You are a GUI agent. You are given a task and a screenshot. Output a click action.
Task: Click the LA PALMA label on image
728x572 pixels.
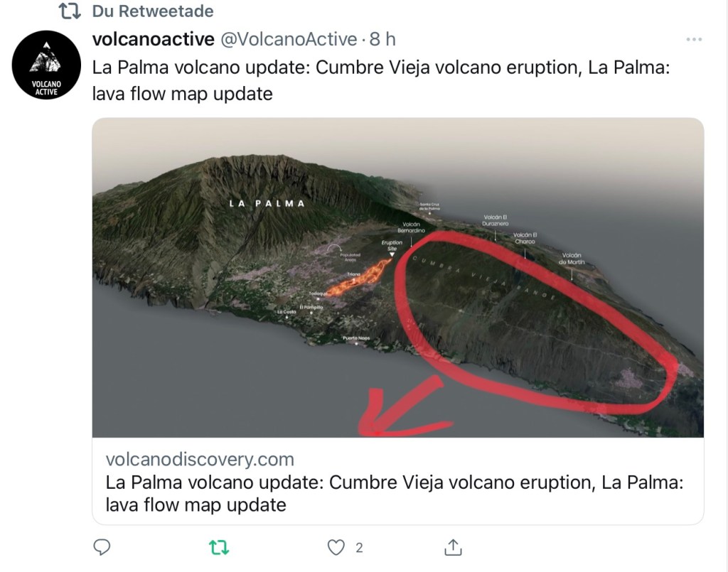click(267, 203)
